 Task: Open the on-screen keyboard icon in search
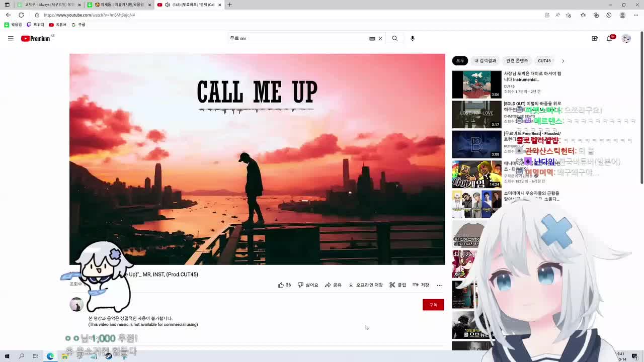[372, 38]
